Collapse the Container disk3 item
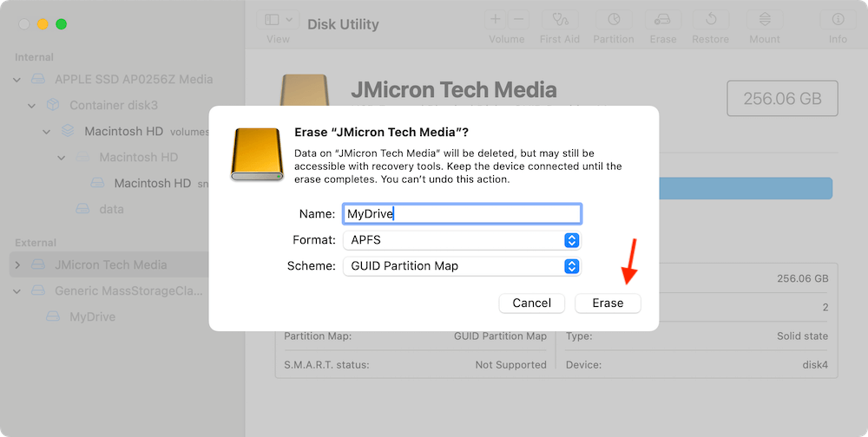The image size is (868, 437). click(32, 106)
